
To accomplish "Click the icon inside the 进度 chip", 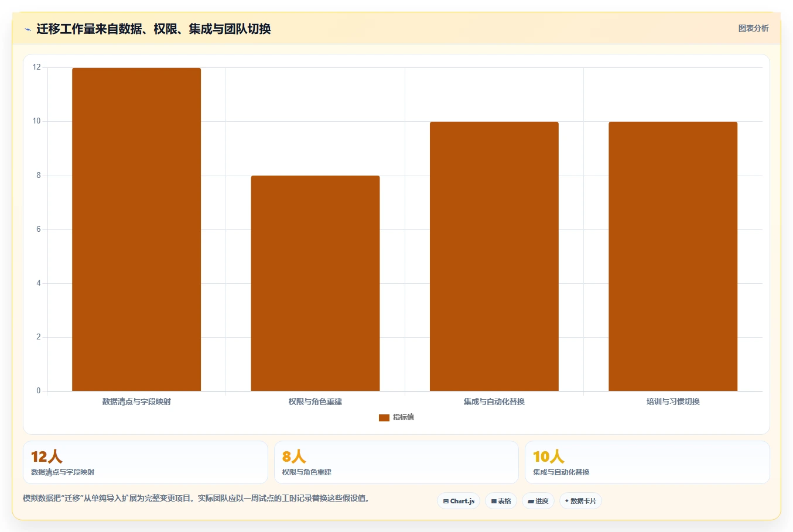I will pyautogui.click(x=531, y=502).
